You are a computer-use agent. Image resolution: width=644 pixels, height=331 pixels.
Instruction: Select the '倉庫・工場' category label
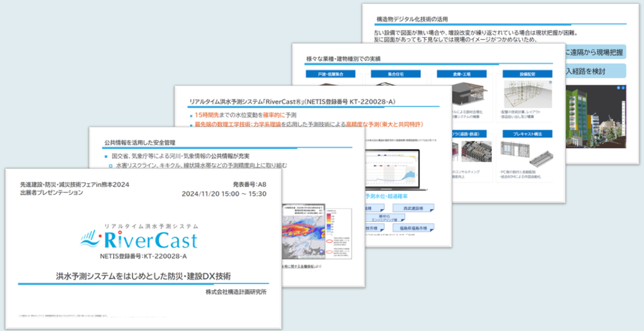click(x=461, y=74)
